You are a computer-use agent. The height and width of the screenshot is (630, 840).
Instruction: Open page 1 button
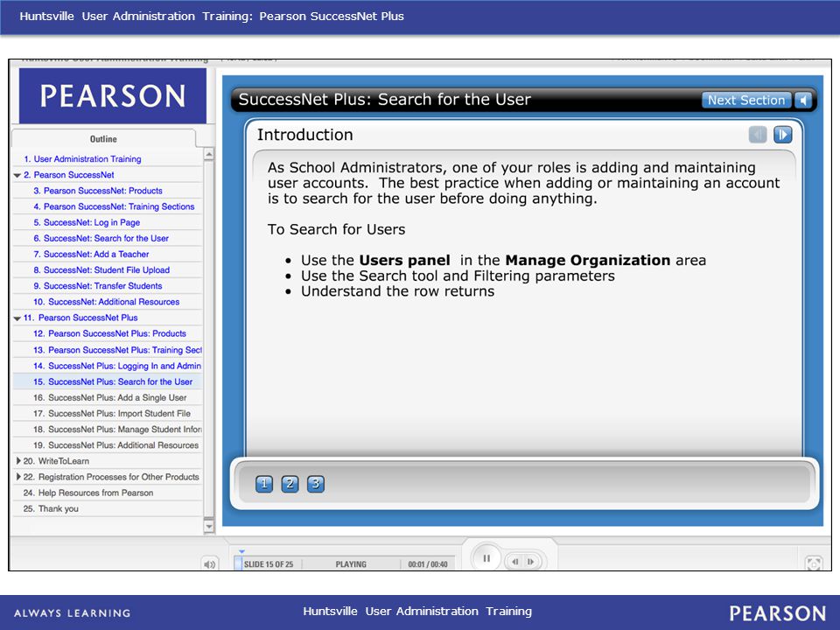pos(264,484)
